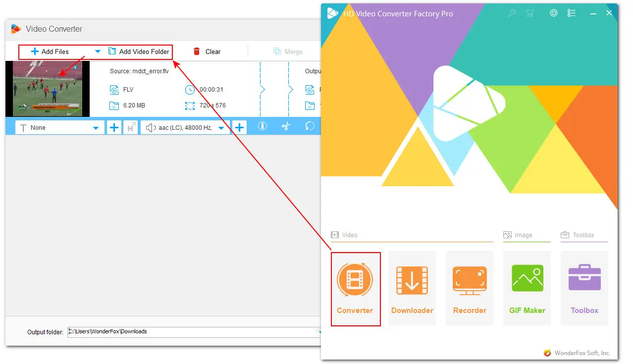
Task: Click the rotate tool icon
Action: [310, 126]
